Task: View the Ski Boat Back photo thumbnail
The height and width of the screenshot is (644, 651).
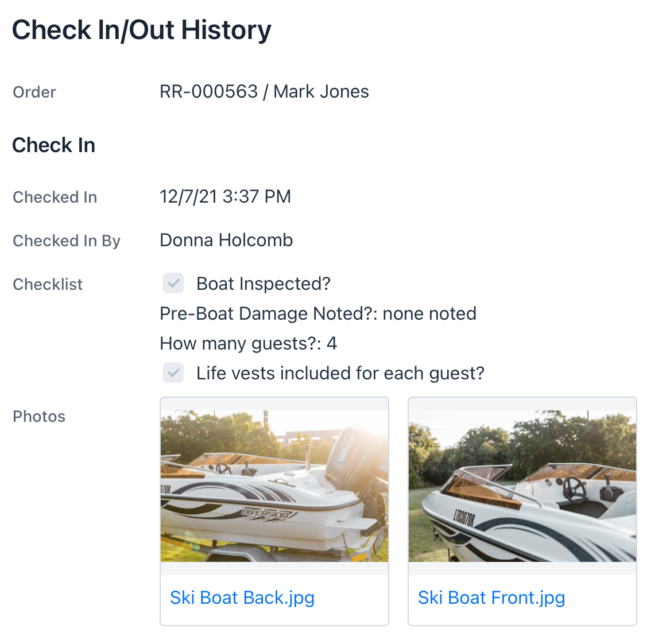Action: 274,486
